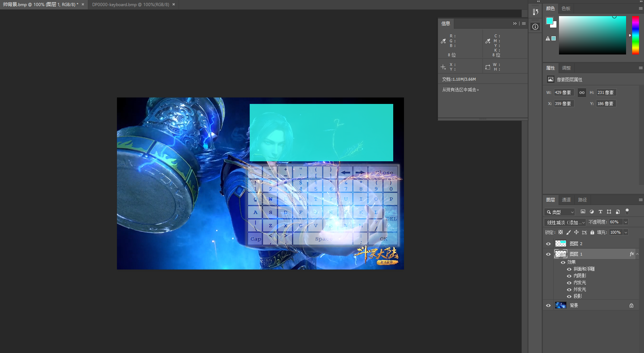Collapse the right panel dock

(640, 1)
